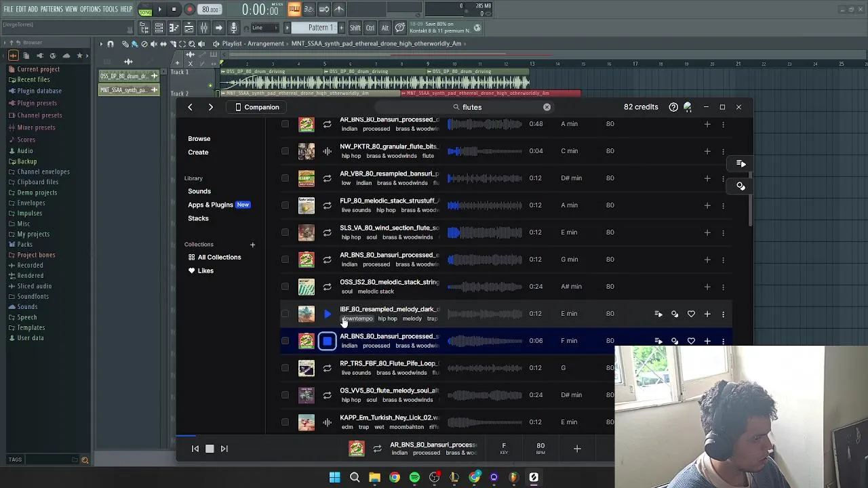This screenshot has width=868, height=488.
Task: Tick checkbox for OSS_IS2_80_melodic_stack_string sample
Action: pyautogui.click(x=285, y=287)
